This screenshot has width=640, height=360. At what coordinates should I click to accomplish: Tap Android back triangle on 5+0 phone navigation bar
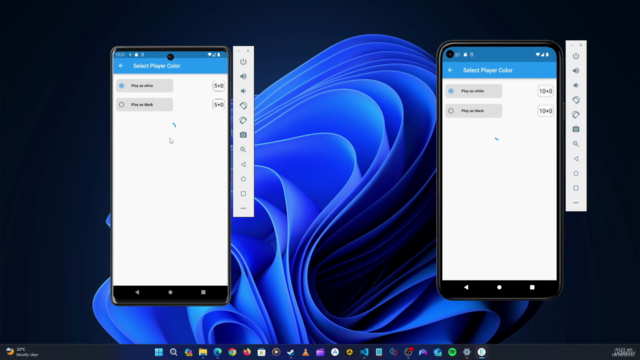[x=137, y=292]
